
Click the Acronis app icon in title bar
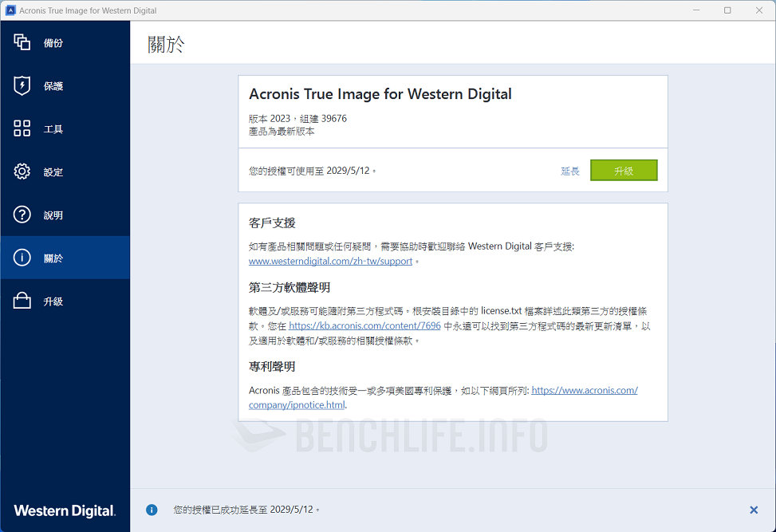10,10
